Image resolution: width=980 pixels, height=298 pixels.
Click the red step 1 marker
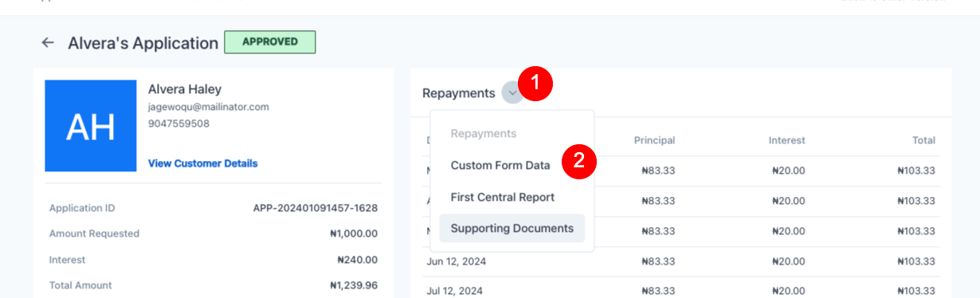coord(535,83)
